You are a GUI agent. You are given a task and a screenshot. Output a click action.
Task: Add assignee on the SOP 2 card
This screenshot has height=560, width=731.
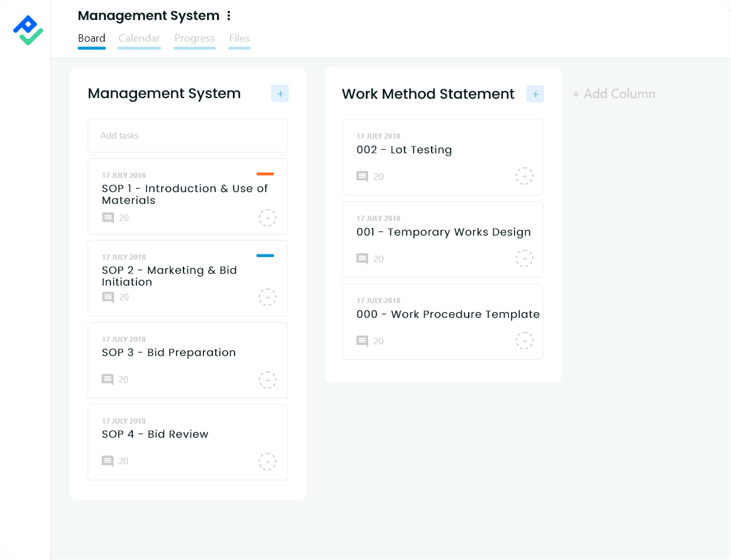pyautogui.click(x=268, y=297)
